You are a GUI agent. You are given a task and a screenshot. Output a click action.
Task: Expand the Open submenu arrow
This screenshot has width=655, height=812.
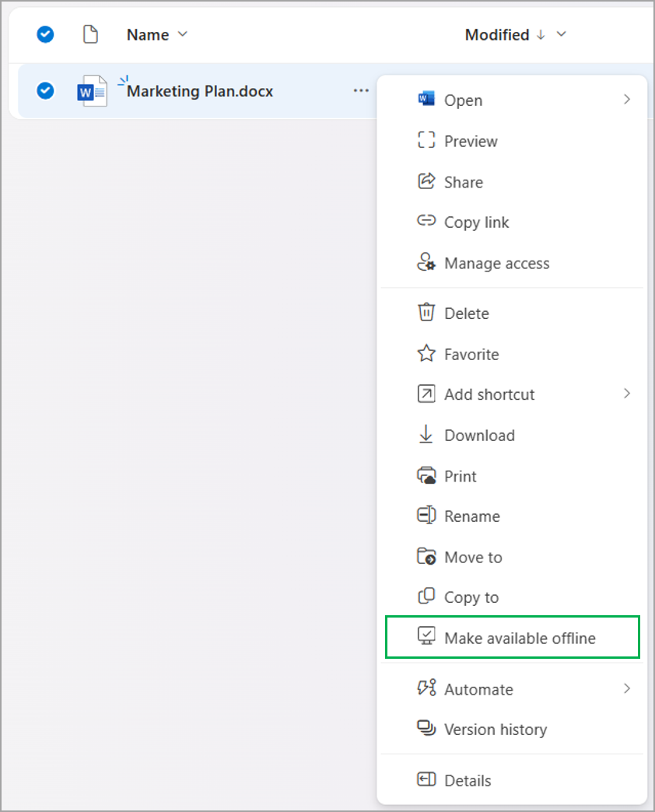pos(627,99)
